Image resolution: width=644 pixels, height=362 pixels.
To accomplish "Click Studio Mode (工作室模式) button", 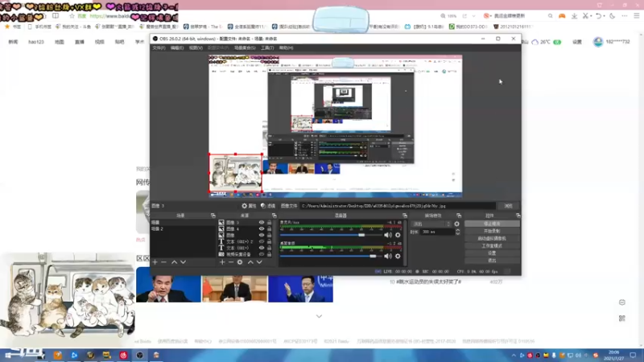I will [492, 246].
